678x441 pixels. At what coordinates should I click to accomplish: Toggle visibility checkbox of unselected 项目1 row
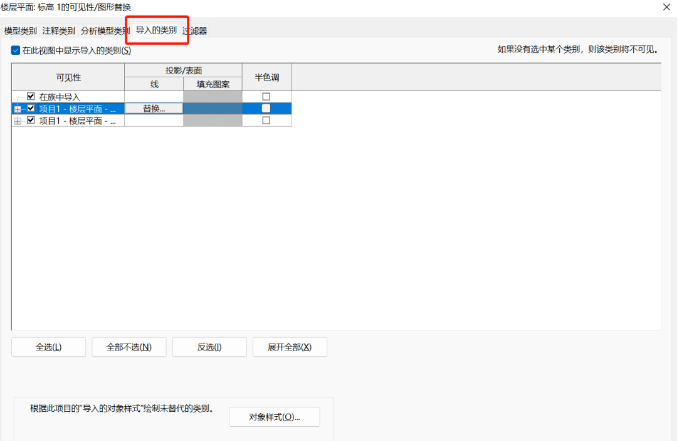coord(31,120)
